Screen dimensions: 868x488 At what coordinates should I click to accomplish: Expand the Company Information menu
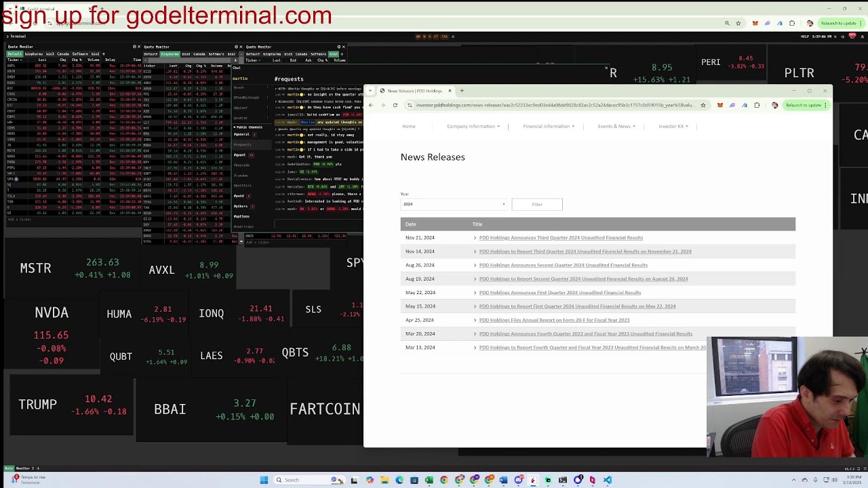(473, 126)
